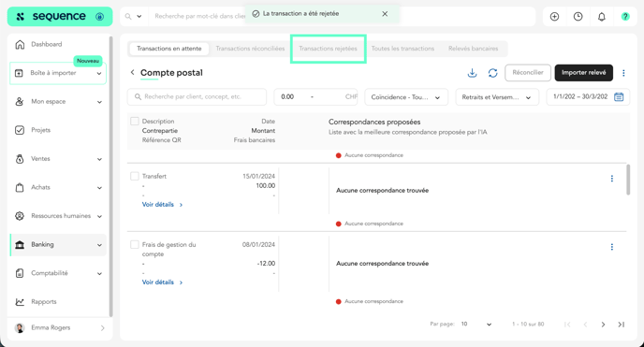Click Recherche par client search field

[197, 96]
